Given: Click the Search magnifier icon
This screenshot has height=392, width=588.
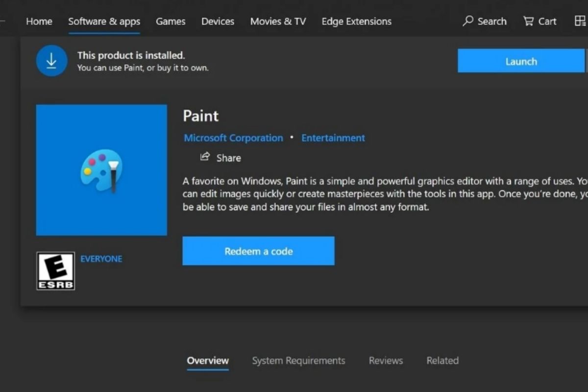Looking at the screenshot, I should (468, 21).
